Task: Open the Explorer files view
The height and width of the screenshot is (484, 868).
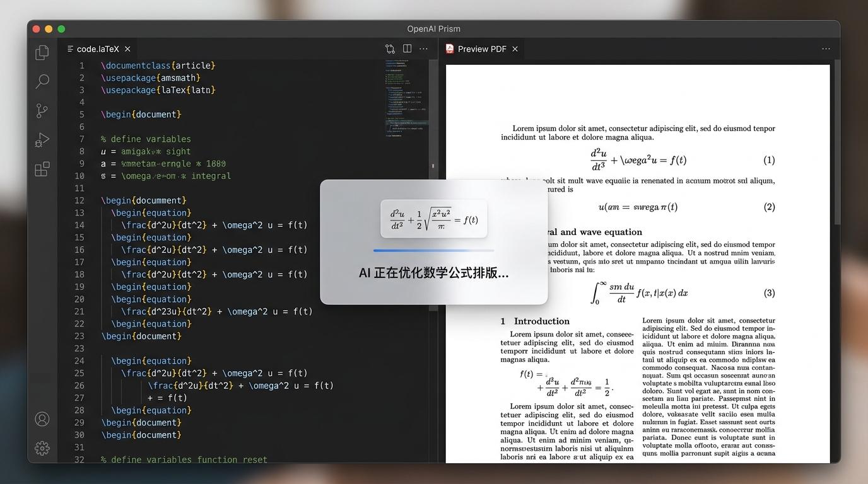Action: point(42,53)
